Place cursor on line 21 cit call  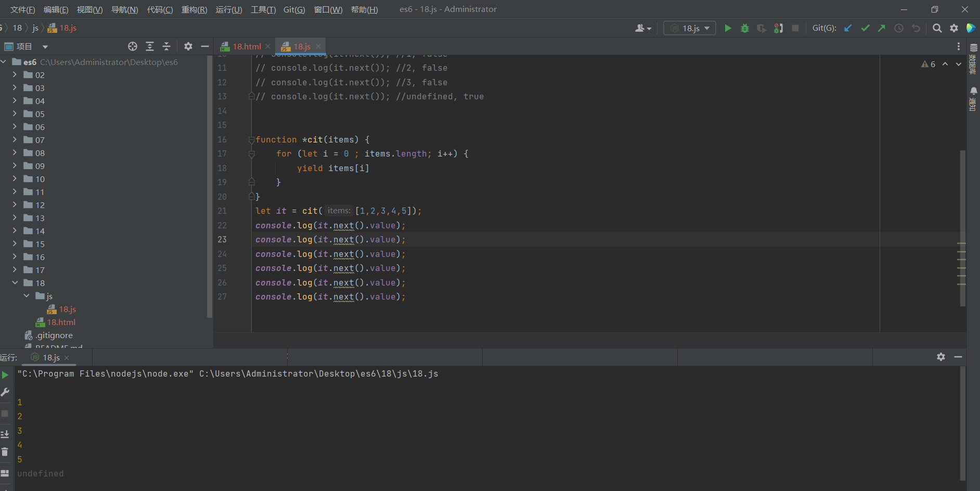point(310,211)
